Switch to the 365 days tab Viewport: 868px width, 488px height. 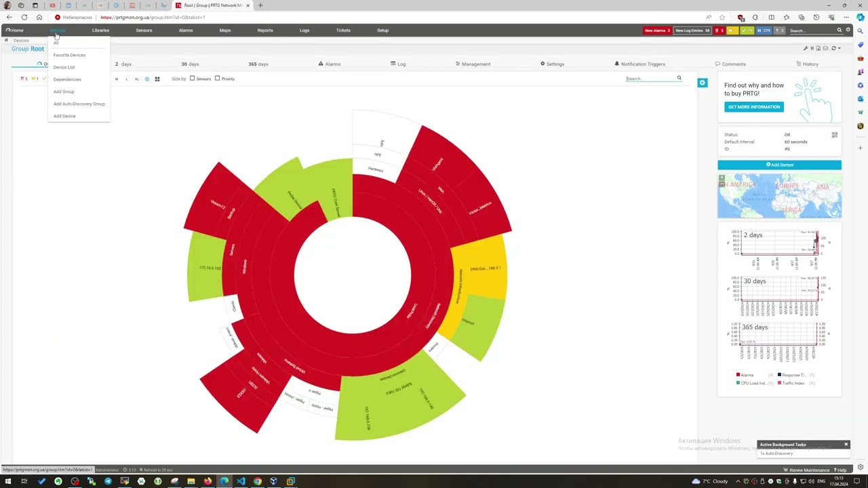tap(258, 64)
